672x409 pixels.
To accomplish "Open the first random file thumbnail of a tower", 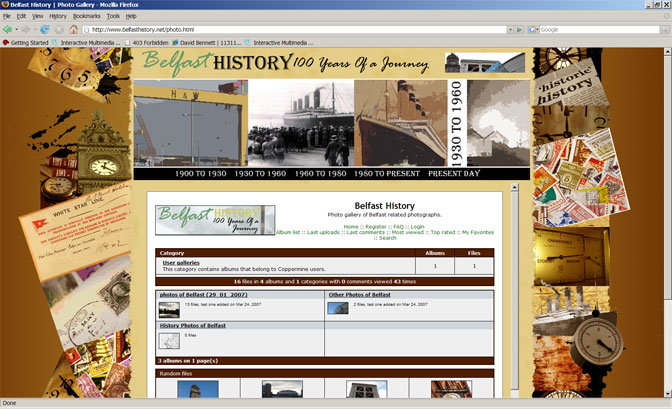I will click(x=198, y=389).
